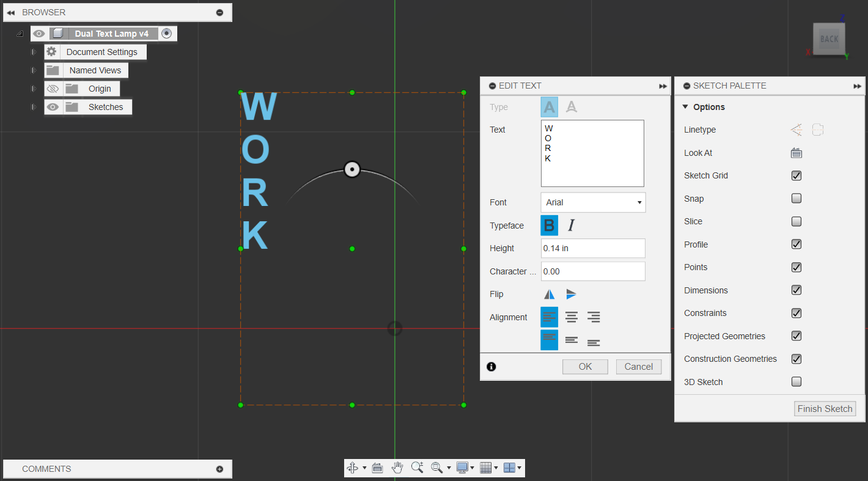Image resolution: width=868 pixels, height=481 pixels.
Task: Click the Document Settings gear icon
Action: click(51, 52)
